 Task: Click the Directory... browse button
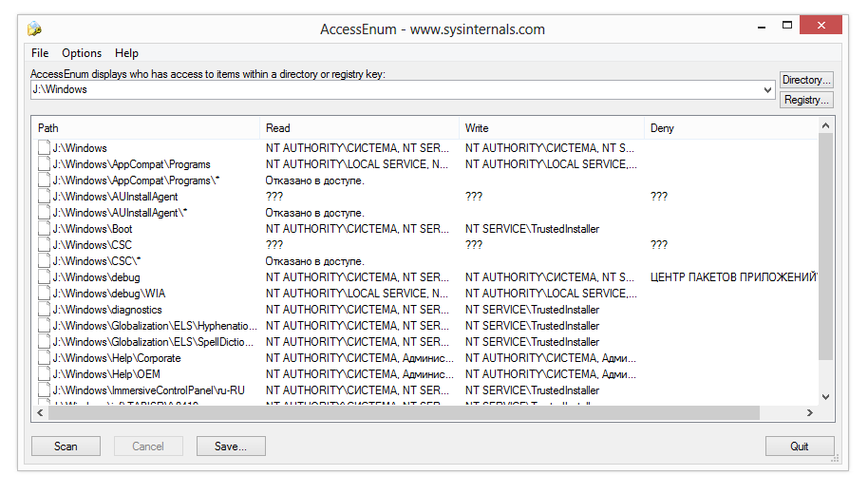coord(806,80)
